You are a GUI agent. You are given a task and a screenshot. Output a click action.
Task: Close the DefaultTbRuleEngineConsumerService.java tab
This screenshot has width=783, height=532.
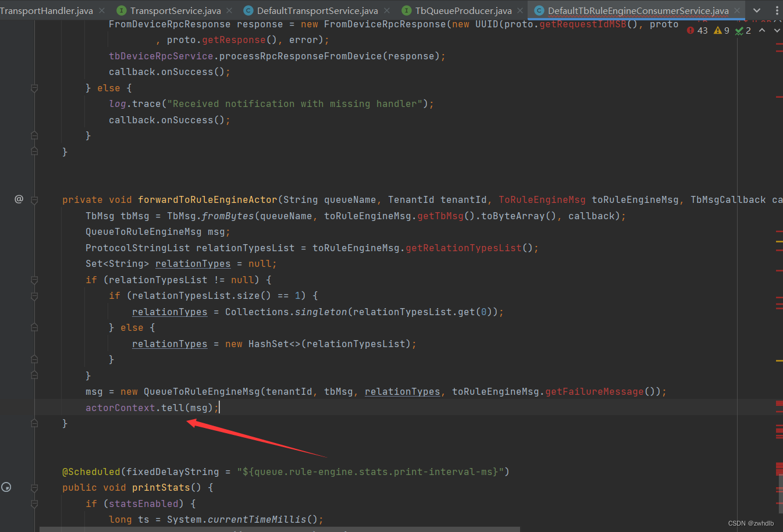click(737, 10)
